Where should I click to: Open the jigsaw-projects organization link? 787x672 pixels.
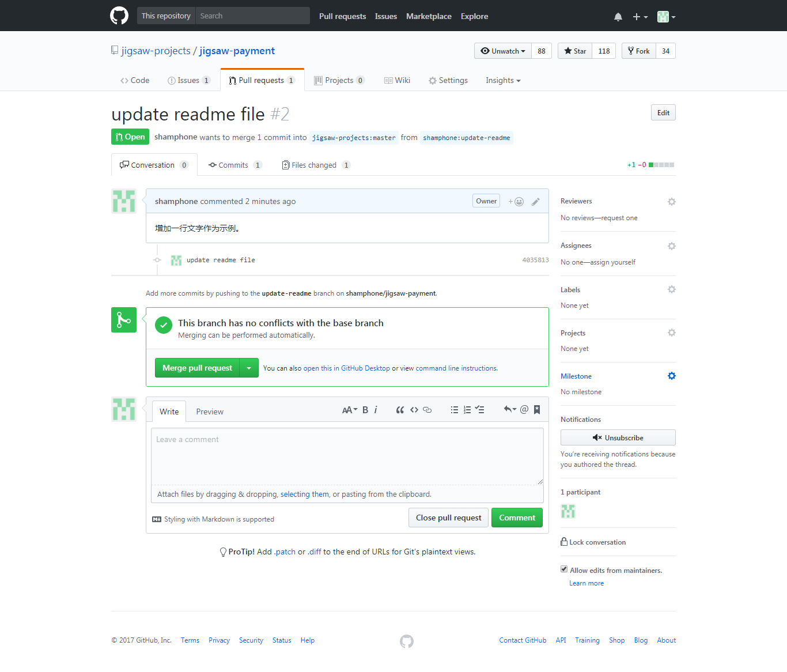click(156, 51)
